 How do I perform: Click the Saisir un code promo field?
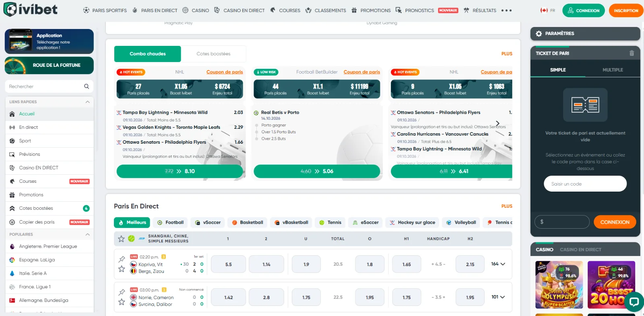(x=585, y=184)
